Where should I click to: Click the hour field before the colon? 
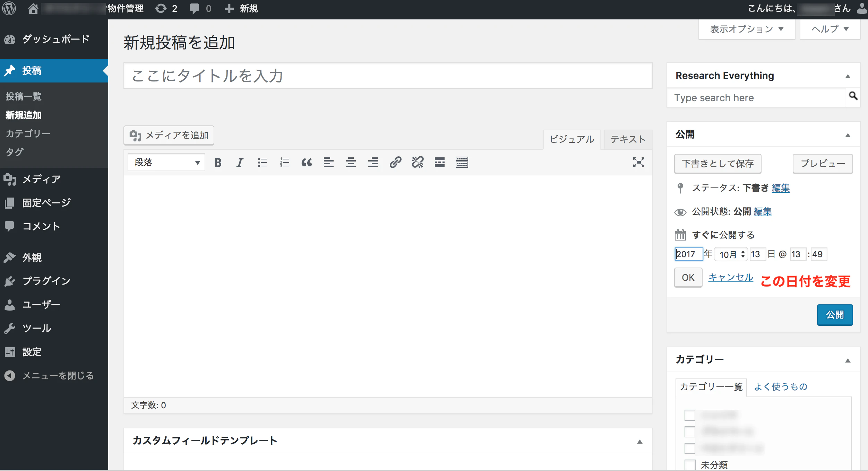click(x=798, y=254)
